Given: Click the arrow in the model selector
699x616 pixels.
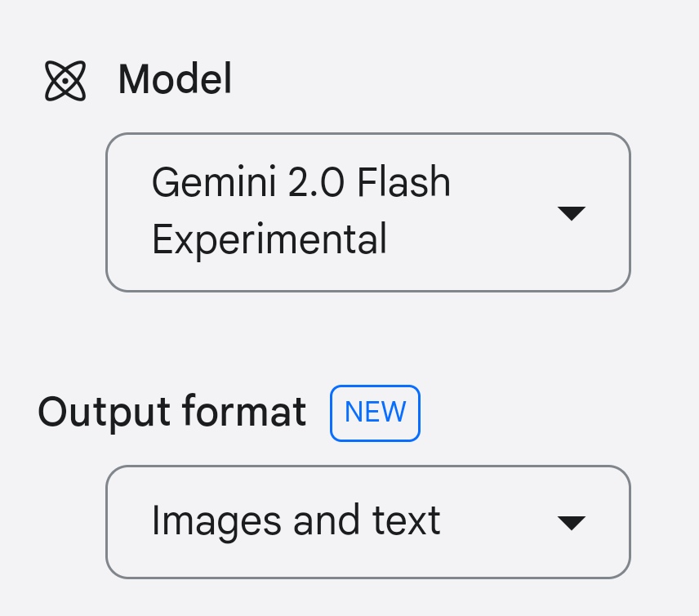Looking at the screenshot, I should tap(571, 213).
